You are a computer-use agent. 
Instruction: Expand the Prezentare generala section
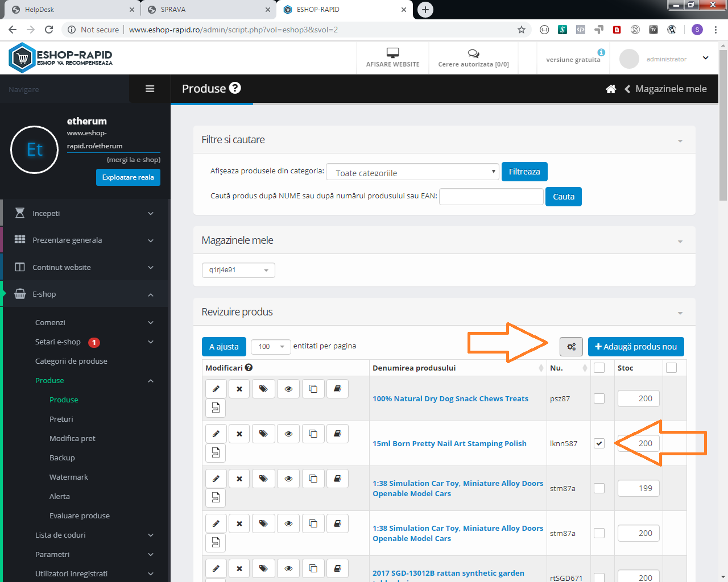[85, 240]
